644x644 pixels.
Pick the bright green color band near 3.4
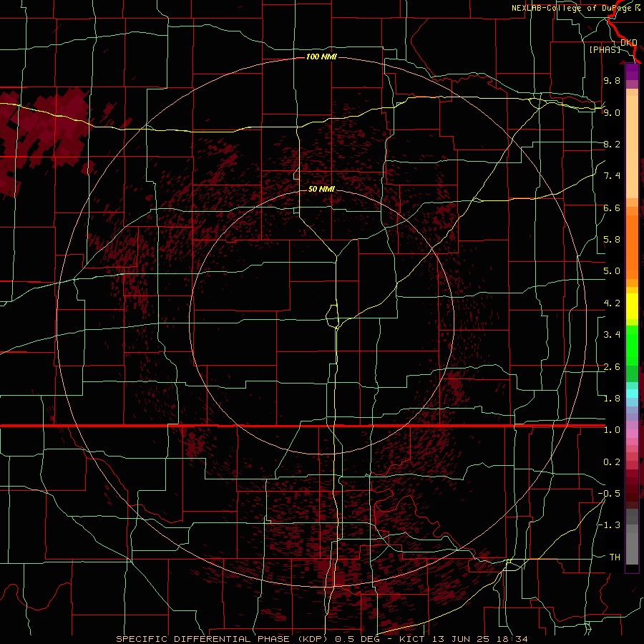point(632,345)
